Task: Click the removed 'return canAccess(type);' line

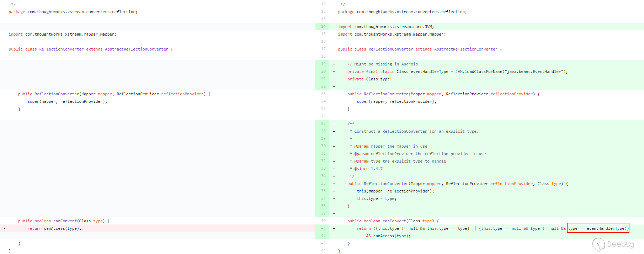Action: [x=54, y=228]
